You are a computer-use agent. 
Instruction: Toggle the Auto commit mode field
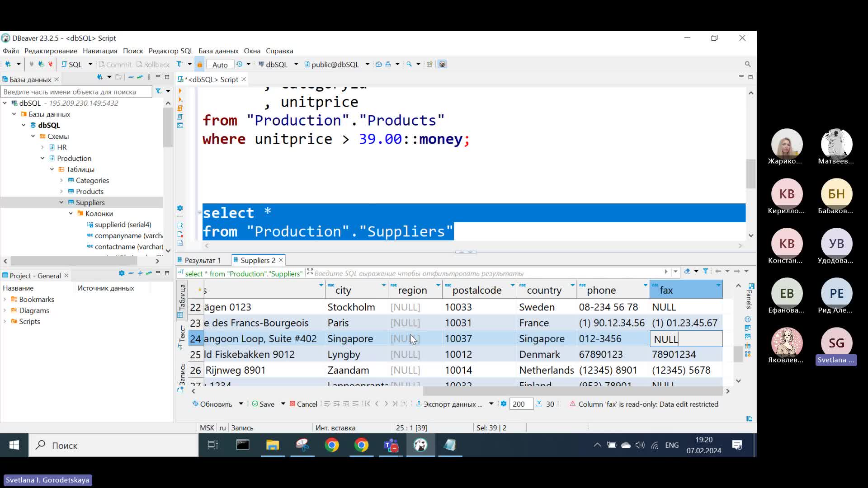pyautogui.click(x=220, y=65)
